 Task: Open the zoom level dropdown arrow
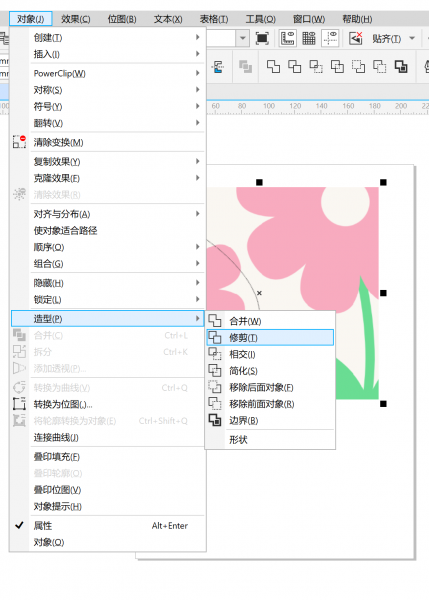click(243, 38)
